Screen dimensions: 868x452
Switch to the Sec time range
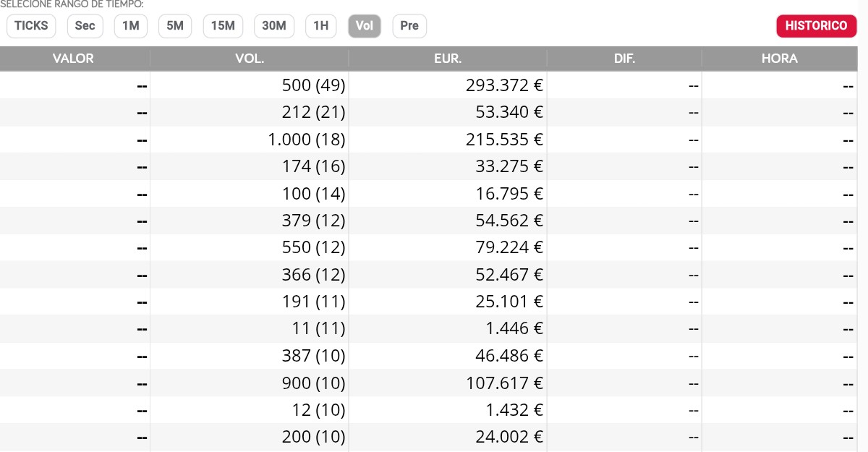click(85, 26)
